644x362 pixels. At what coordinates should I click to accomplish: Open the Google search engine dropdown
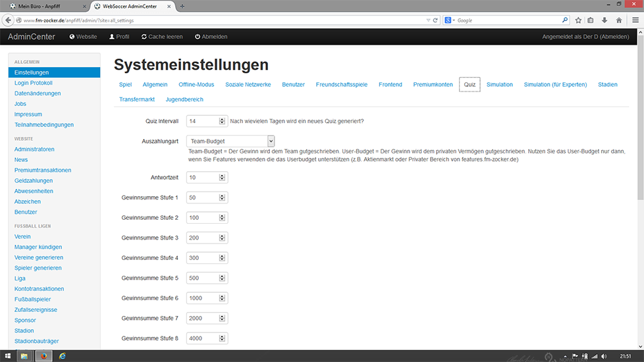point(449,20)
